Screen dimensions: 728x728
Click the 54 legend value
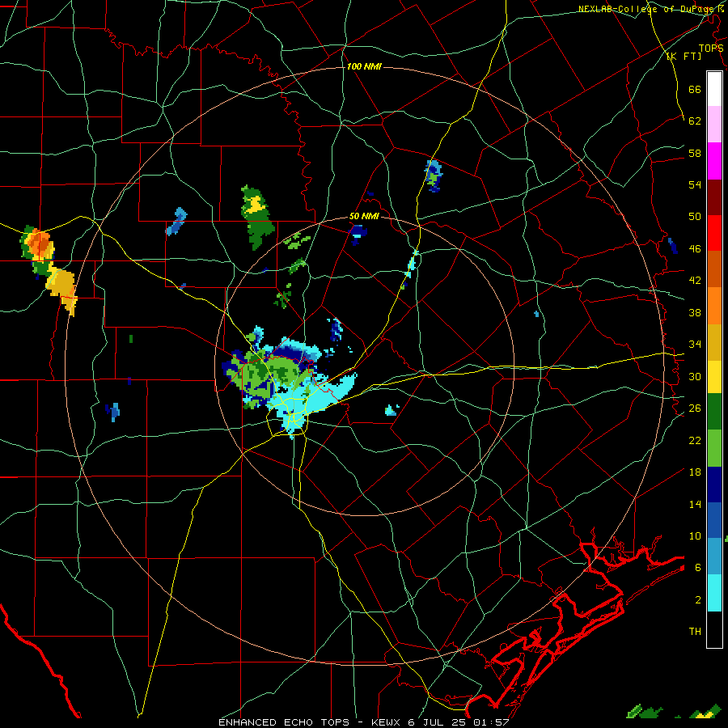point(695,184)
